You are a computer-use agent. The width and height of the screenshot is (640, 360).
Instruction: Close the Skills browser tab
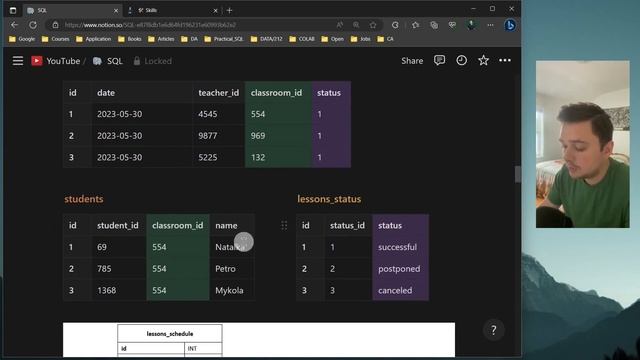(x=216, y=11)
